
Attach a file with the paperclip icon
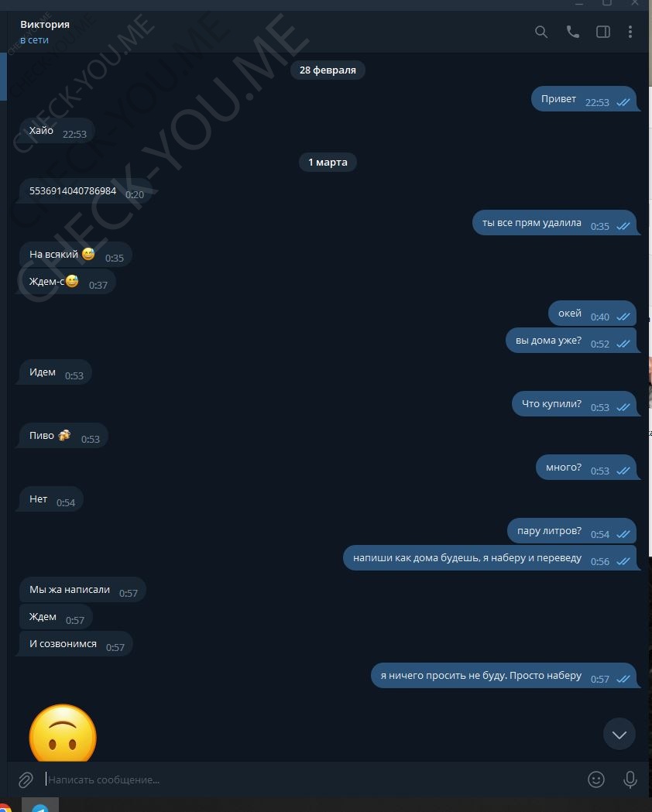tap(26, 779)
